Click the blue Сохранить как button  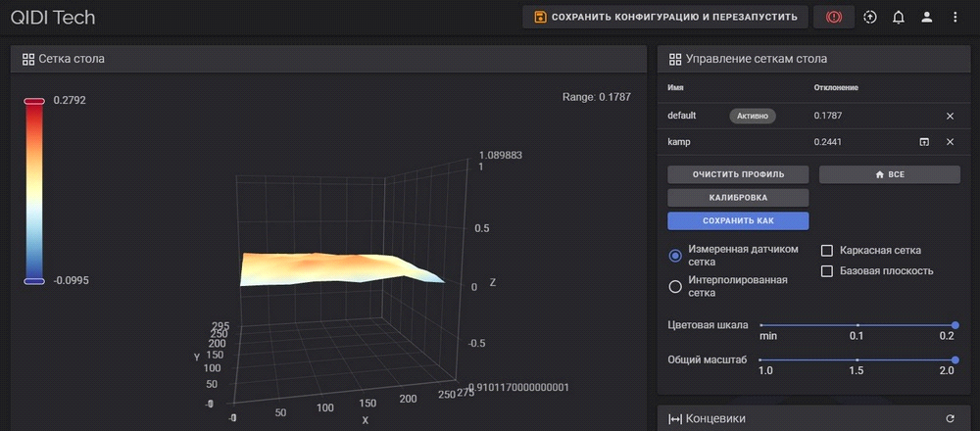pos(738,220)
